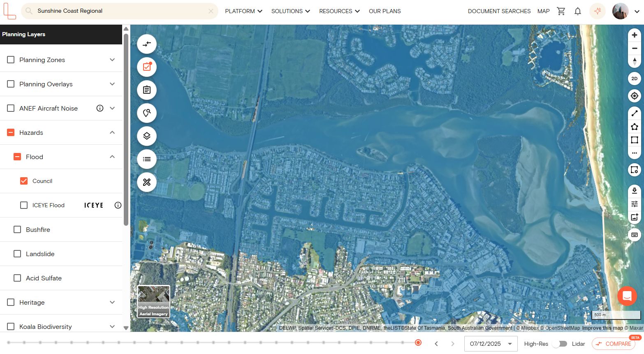Uncheck the Council flood checkbox

pyautogui.click(x=24, y=181)
